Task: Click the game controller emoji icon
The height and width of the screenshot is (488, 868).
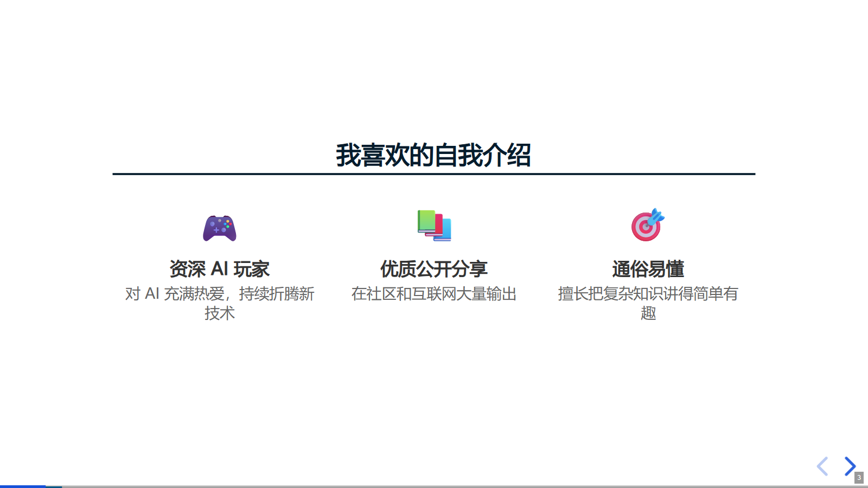Action: pos(220,228)
